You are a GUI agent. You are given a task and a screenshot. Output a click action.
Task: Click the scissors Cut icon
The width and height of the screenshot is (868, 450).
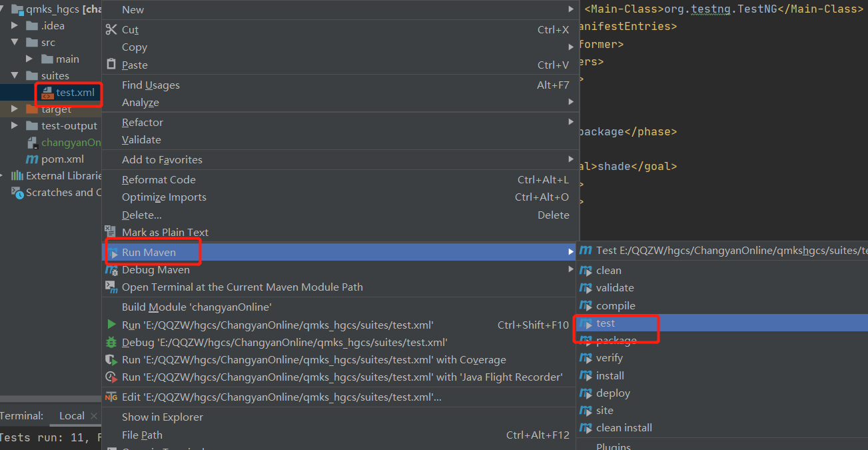[x=111, y=30]
